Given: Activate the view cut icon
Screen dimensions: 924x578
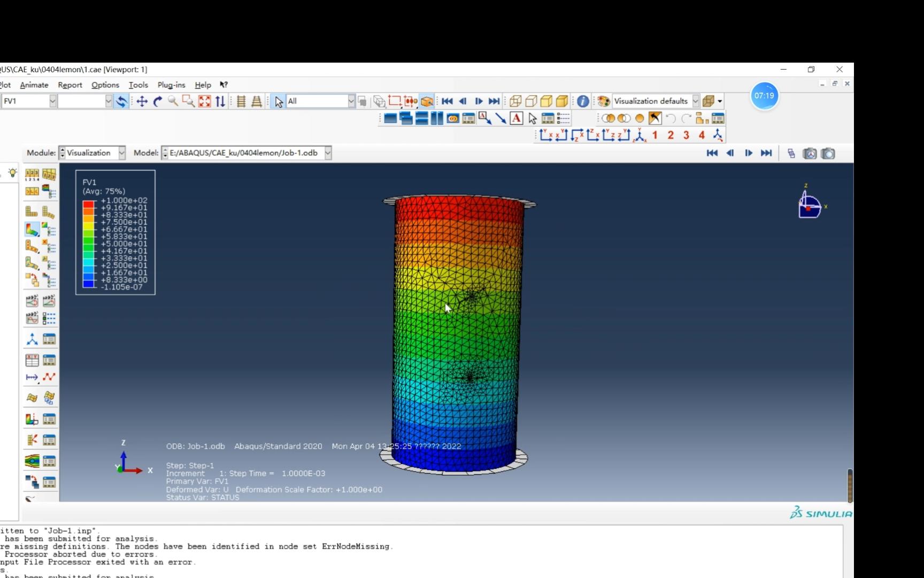Looking at the screenshot, I should pos(32,419).
